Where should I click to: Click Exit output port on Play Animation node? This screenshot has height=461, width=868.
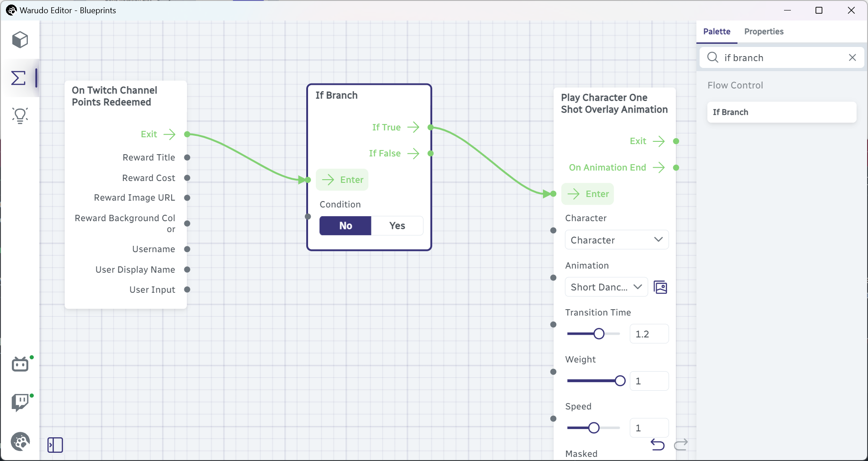tap(676, 141)
